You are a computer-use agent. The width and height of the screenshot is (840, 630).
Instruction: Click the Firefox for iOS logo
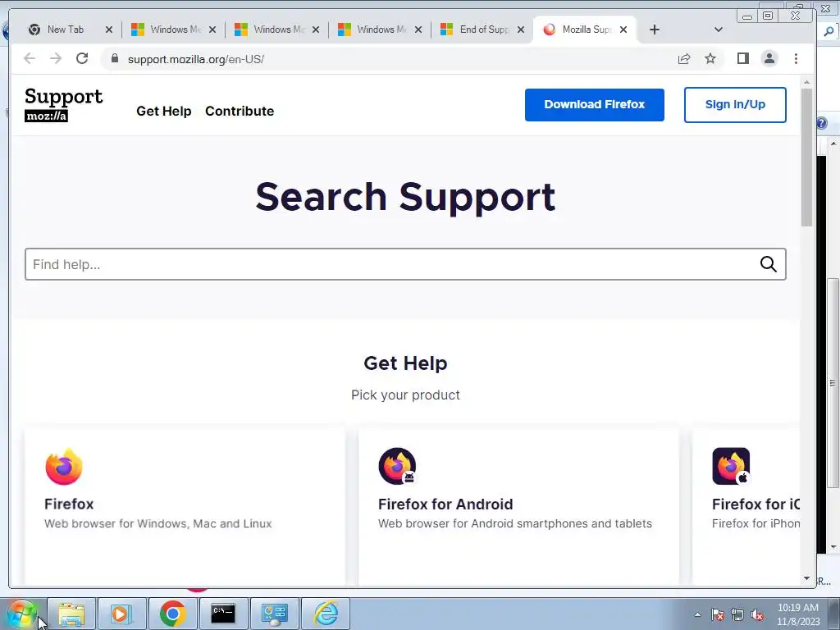point(731,467)
